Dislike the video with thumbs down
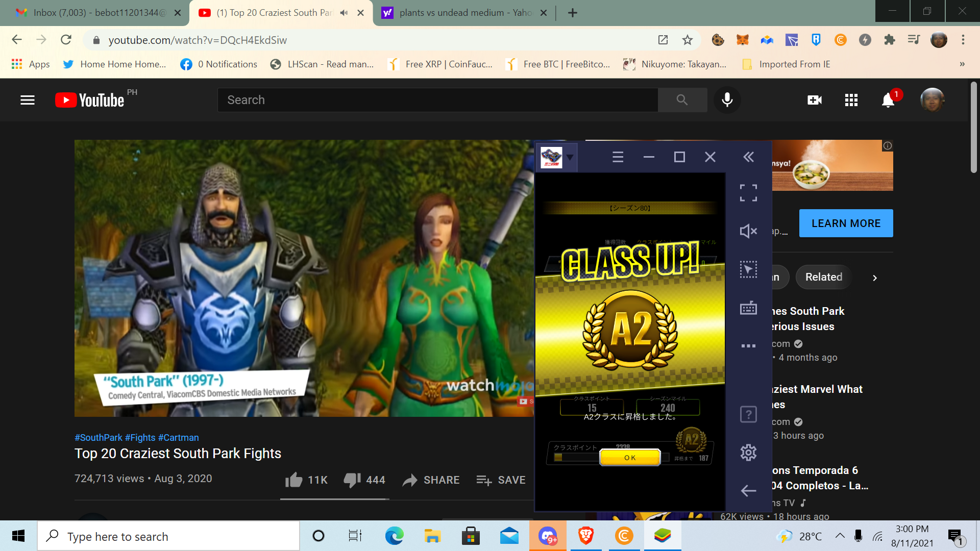The image size is (980, 551). pos(364,480)
